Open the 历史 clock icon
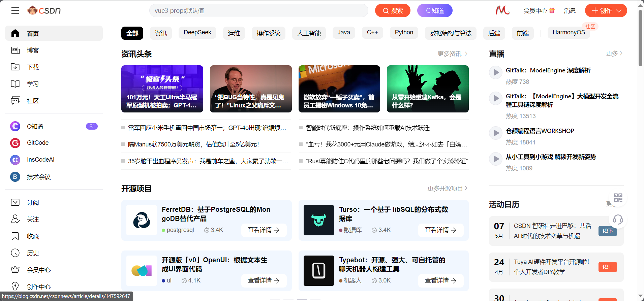 click(x=15, y=253)
